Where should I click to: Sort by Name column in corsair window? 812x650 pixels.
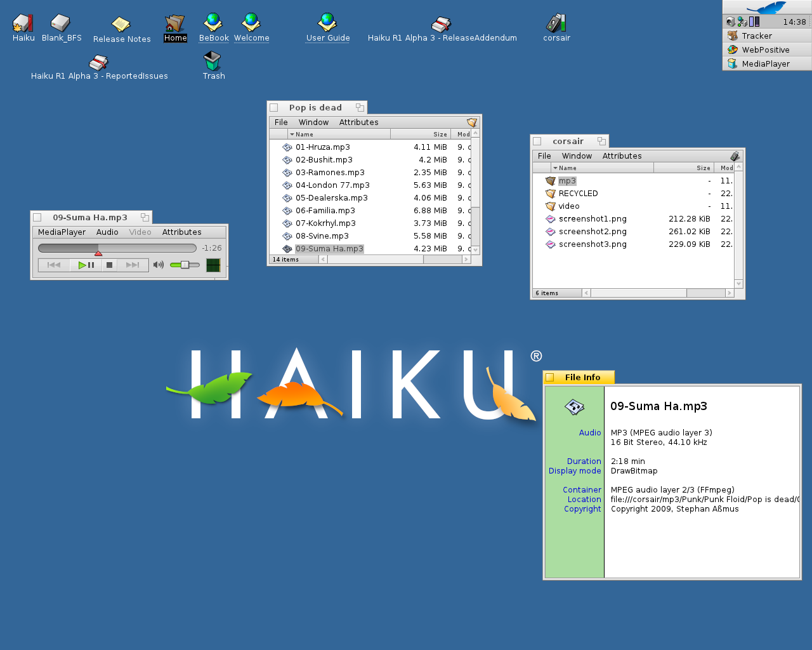coord(602,168)
